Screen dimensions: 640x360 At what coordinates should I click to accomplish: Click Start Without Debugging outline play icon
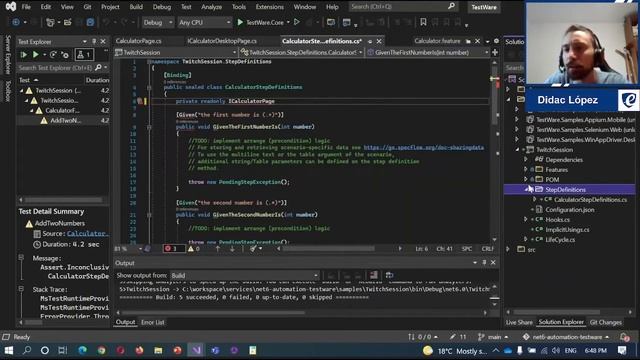297,22
